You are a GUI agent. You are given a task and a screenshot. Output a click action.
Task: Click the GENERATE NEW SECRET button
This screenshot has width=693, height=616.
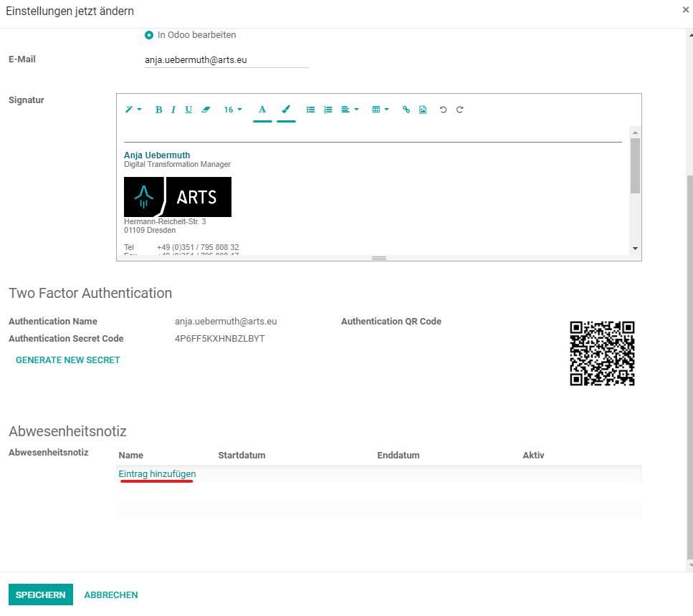pyautogui.click(x=67, y=360)
